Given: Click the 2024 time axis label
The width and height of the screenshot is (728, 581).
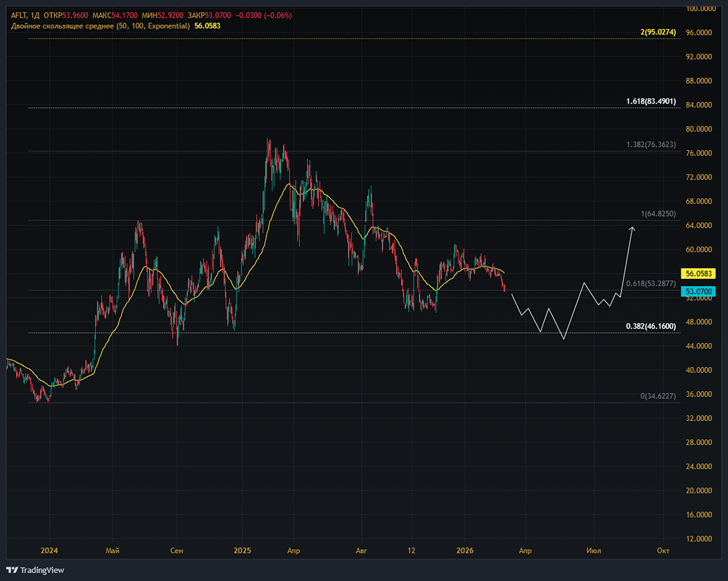Looking at the screenshot, I should 50,551.
